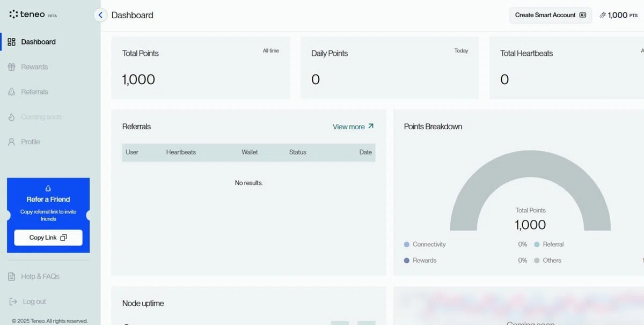
Task: Click the User column header
Action: click(x=132, y=152)
